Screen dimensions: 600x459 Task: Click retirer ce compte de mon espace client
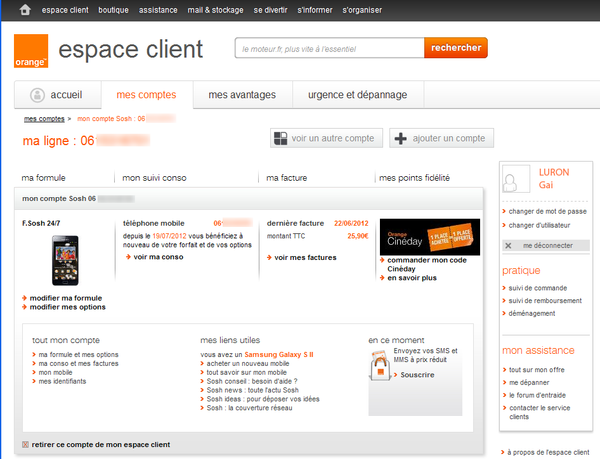[101, 444]
